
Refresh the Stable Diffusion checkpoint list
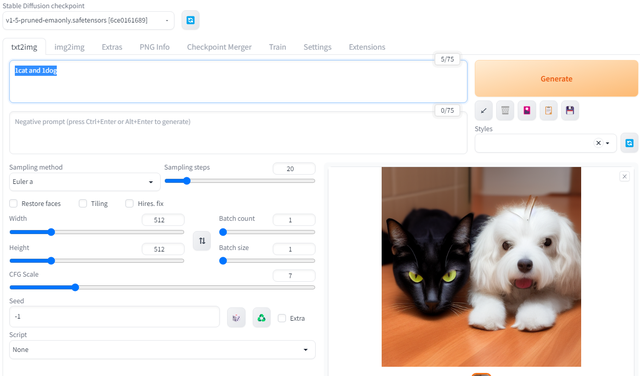tap(190, 20)
